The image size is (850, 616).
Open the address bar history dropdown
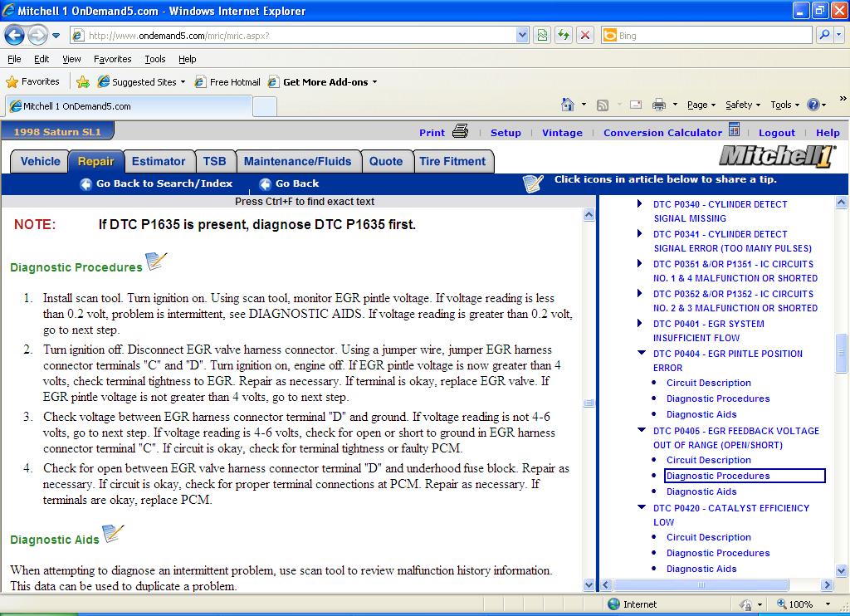522,36
